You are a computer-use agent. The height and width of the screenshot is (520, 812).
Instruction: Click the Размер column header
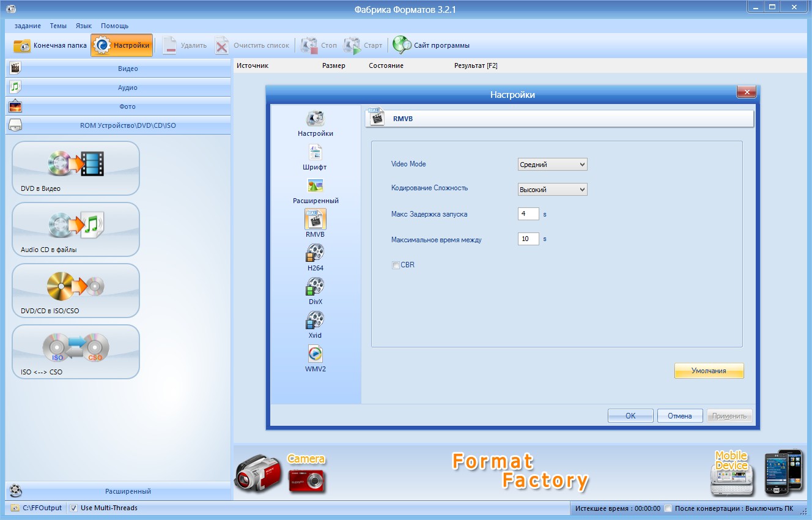point(333,65)
